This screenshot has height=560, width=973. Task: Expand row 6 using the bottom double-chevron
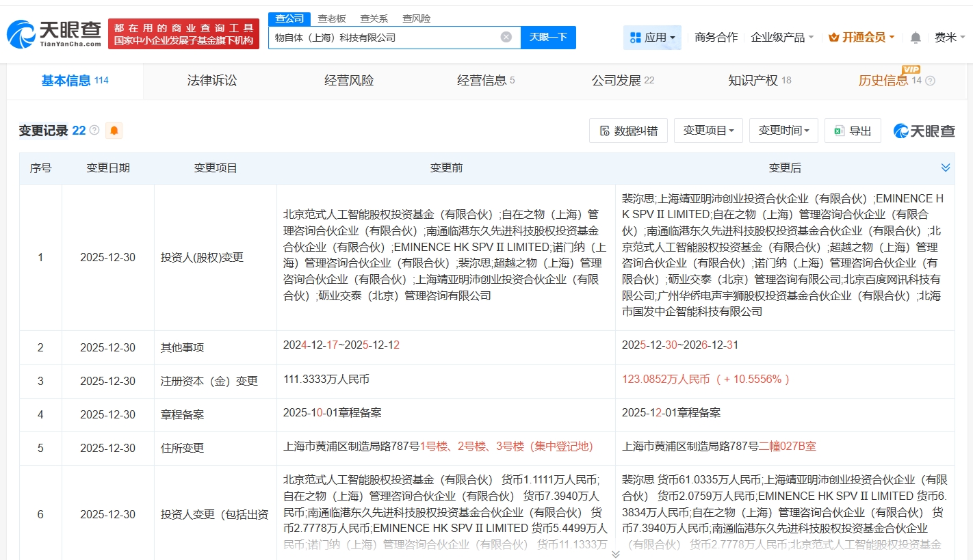point(615,553)
